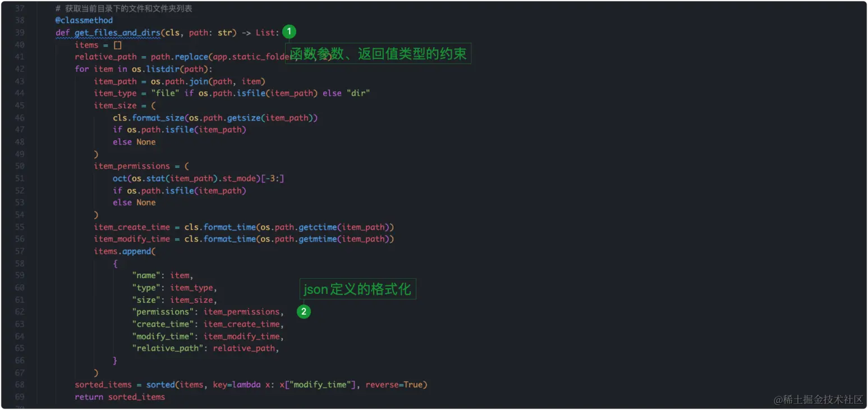The height and width of the screenshot is (410, 868).
Task: Click the 'item_size = (' assignment
Action: click(125, 105)
